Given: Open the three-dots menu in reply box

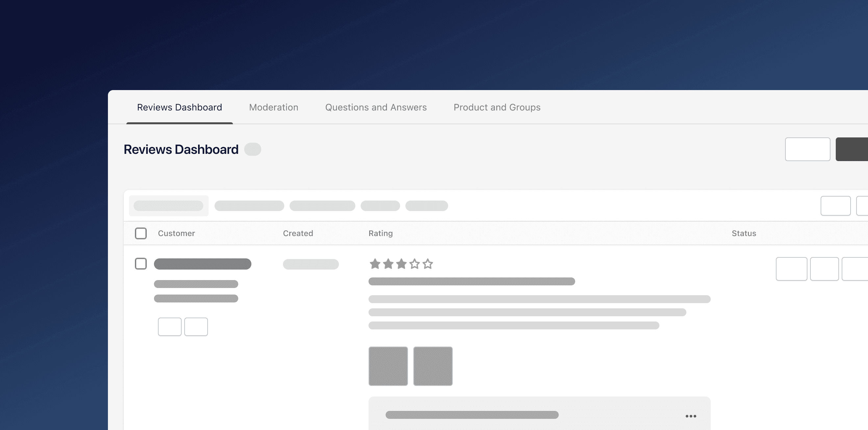Looking at the screenshot, I should (x=690, y=416).
